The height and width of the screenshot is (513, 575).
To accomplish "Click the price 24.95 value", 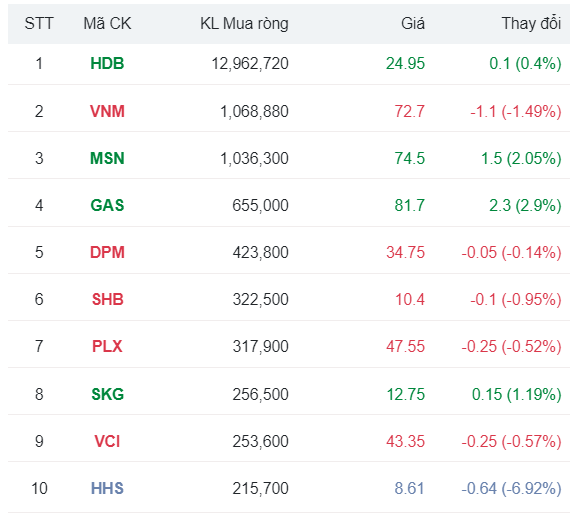I will tap(405, 63).
